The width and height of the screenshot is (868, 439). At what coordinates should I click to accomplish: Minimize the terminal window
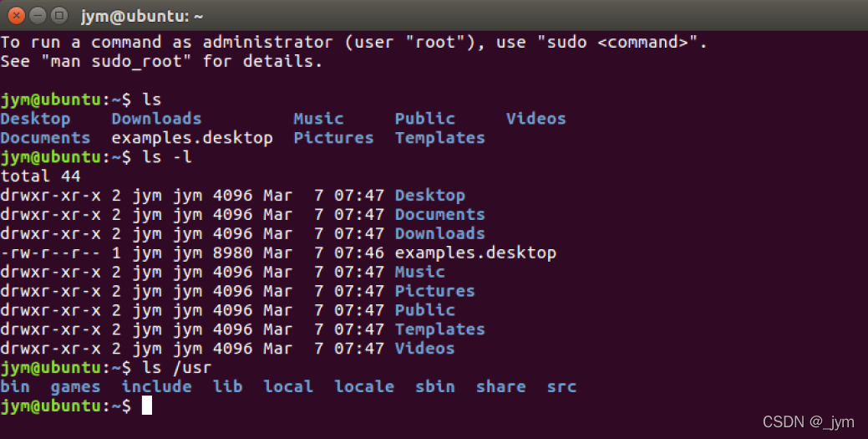pyautogui.click(x=38, y=16)
